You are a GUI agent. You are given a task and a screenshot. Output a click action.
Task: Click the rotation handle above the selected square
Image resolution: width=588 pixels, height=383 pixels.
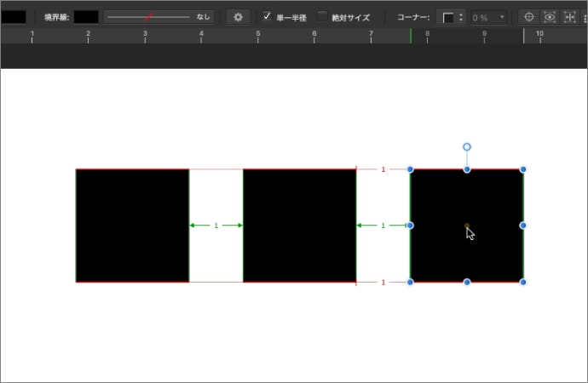click(x=467, y=147)
